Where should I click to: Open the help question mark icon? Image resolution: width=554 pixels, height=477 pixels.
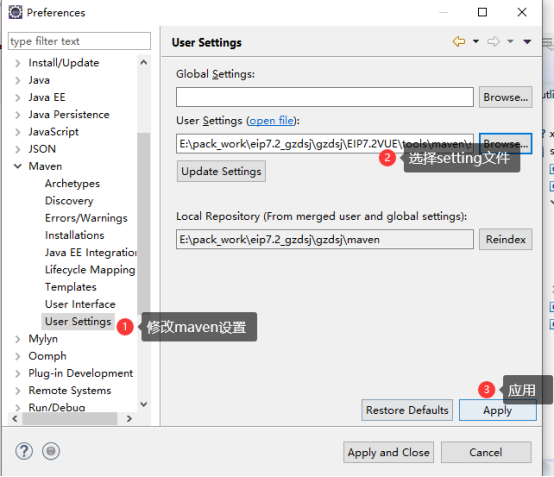coord(24,451)
